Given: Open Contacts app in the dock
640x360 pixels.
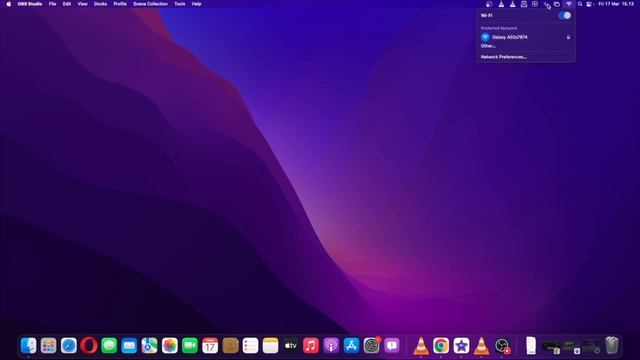Looking at the screenshot, I should [x=230, y=346].
